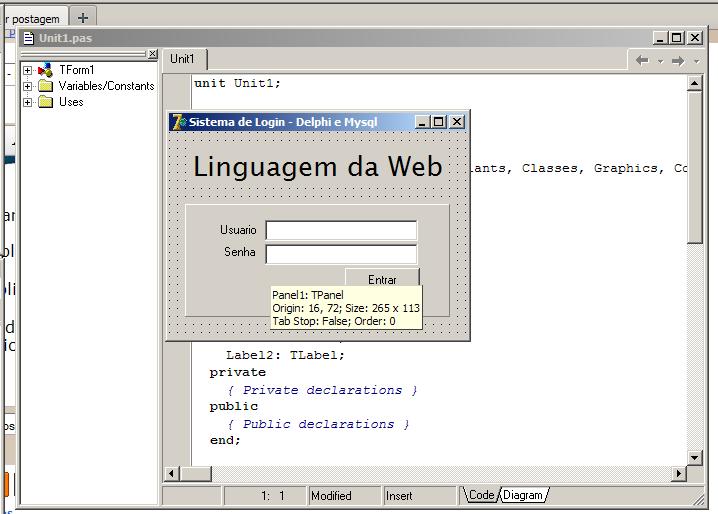Maximize the Sistema de Login form
This screenshot has height=514, width=718.
pos(439,122)
